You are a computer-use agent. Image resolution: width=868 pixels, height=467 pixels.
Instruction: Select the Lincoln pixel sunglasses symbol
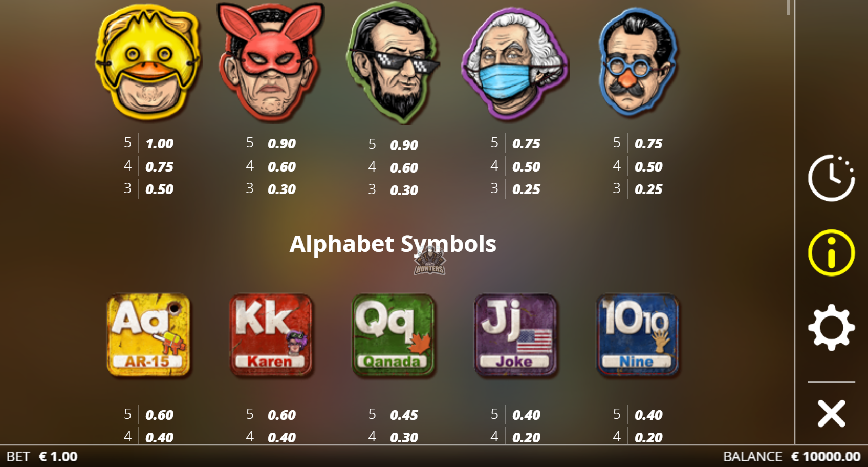[393, 62]
